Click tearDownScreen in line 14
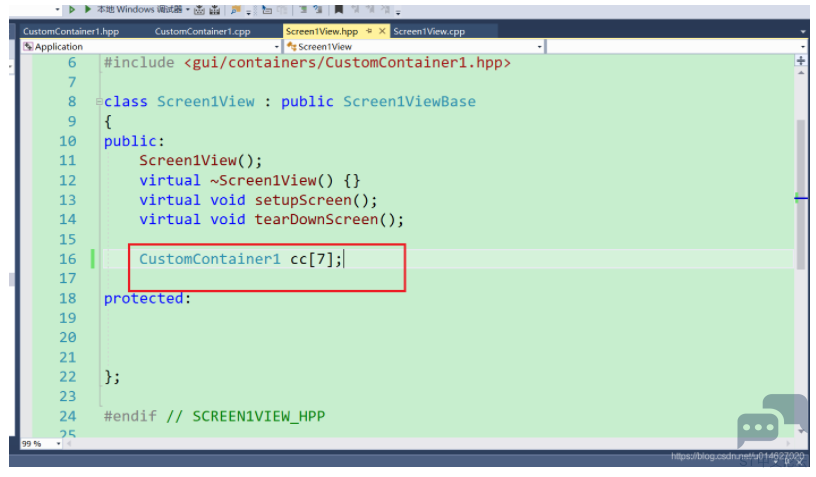 tap(316, 219)
